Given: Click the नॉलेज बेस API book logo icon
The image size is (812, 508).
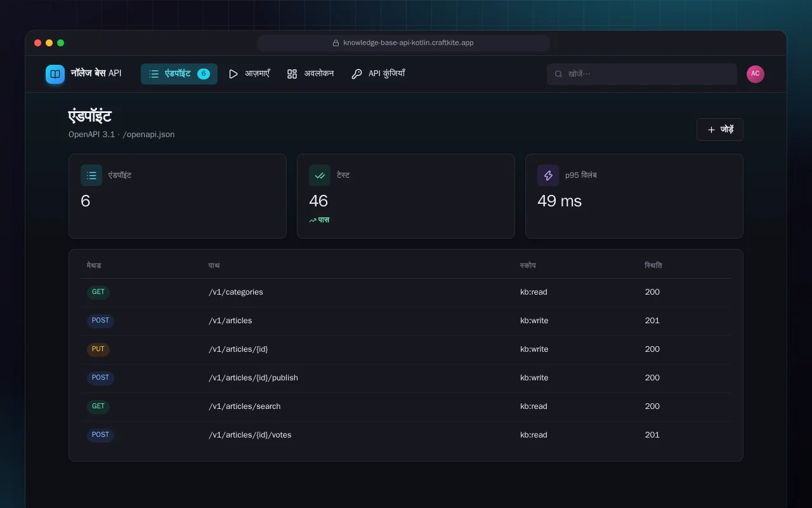Looking at the screenshot, I should (55, 74).
